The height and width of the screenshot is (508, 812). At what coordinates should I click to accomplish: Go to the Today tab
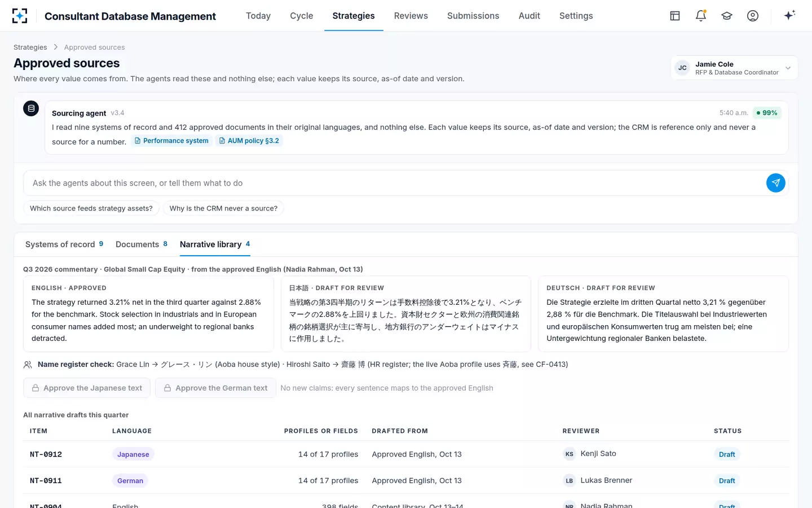[x=258, y=16]
